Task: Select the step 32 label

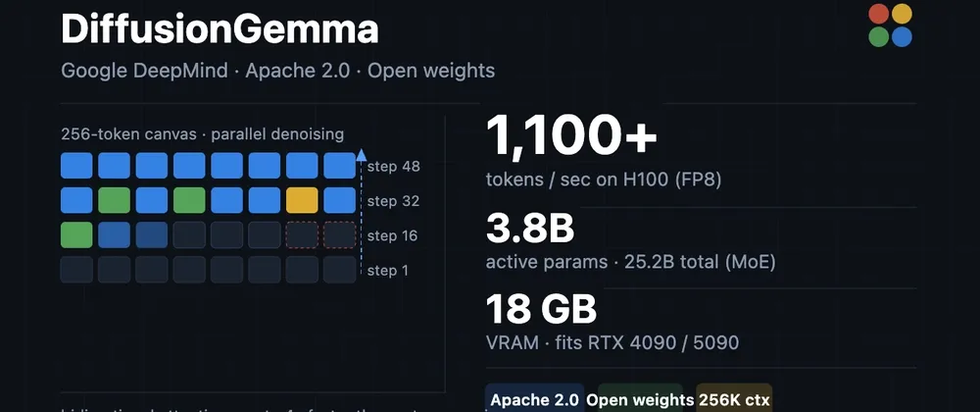Action: coord(394,201)
